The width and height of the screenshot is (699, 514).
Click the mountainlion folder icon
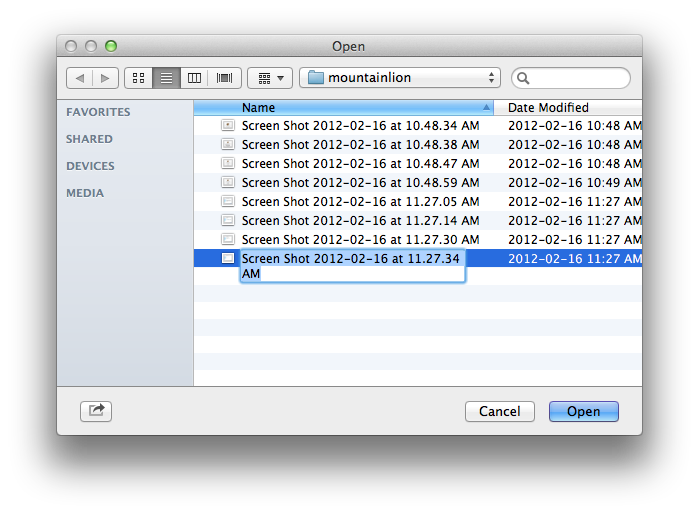[x=316, y=78]
